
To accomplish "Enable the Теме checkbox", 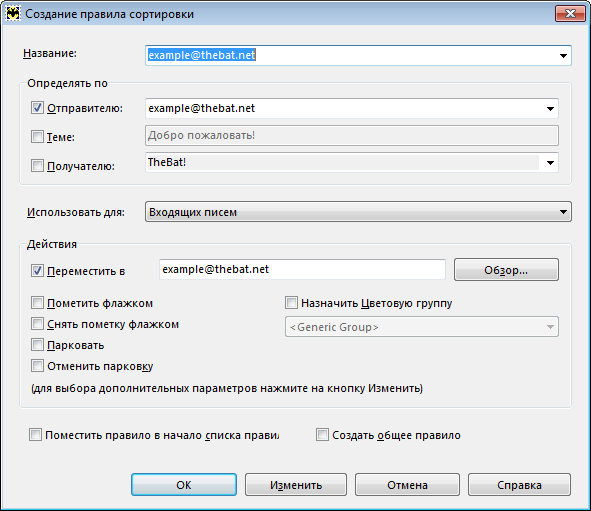I will [37, 136].
